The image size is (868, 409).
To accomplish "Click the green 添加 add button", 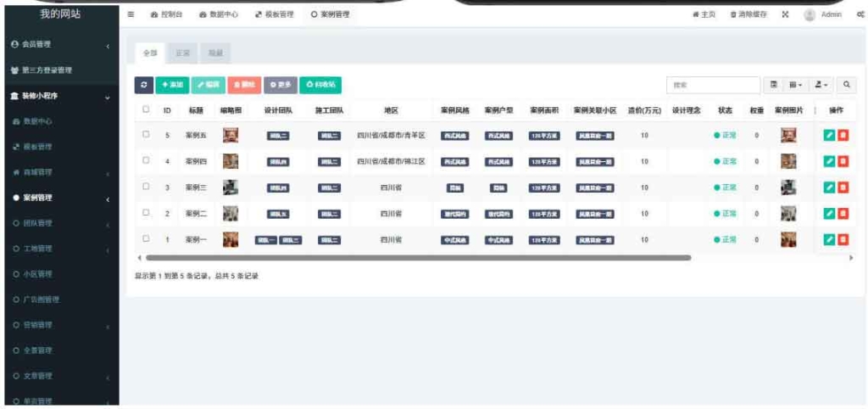I will [172, 85].
